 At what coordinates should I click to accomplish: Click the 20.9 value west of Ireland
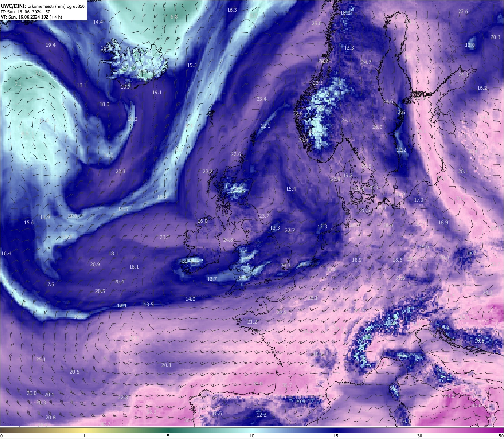(x=95, y=264)
